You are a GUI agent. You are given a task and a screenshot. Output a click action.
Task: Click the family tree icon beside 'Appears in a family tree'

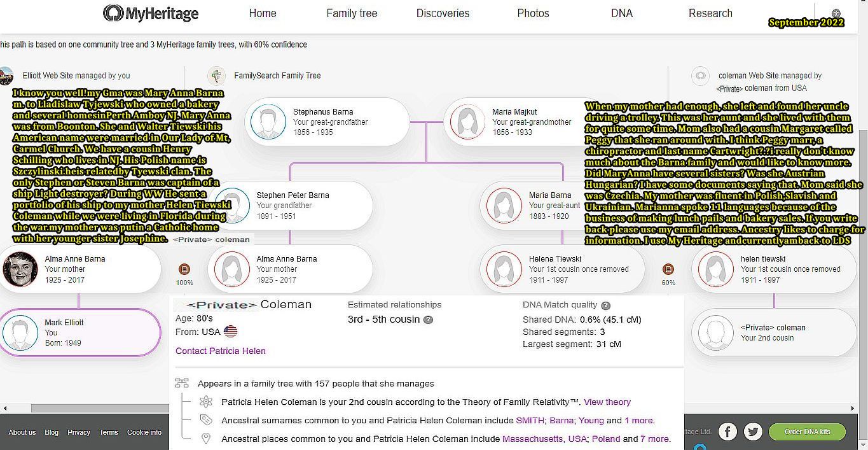(182, 383)
